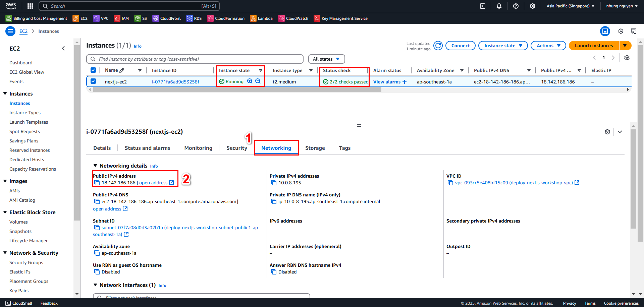This screenshot has height=307, width=644.
Task: Open the CloudFront favorites shortcut
Action: [x=167, y=18]
